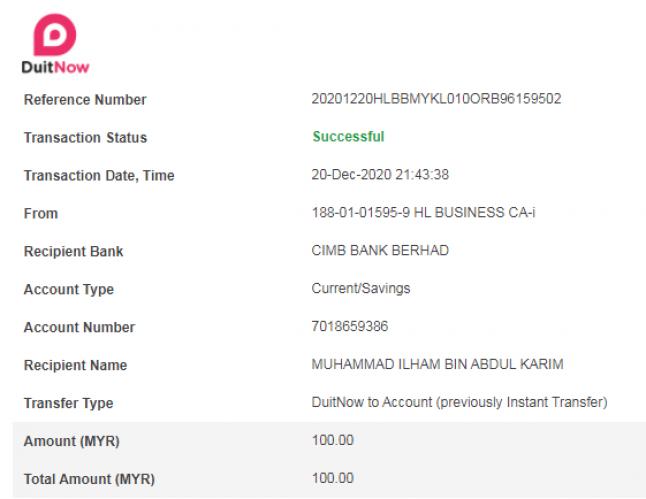Click the Total Amount (MYR) label
This screenshot has width=646, height=499.
tap(89, 479)
